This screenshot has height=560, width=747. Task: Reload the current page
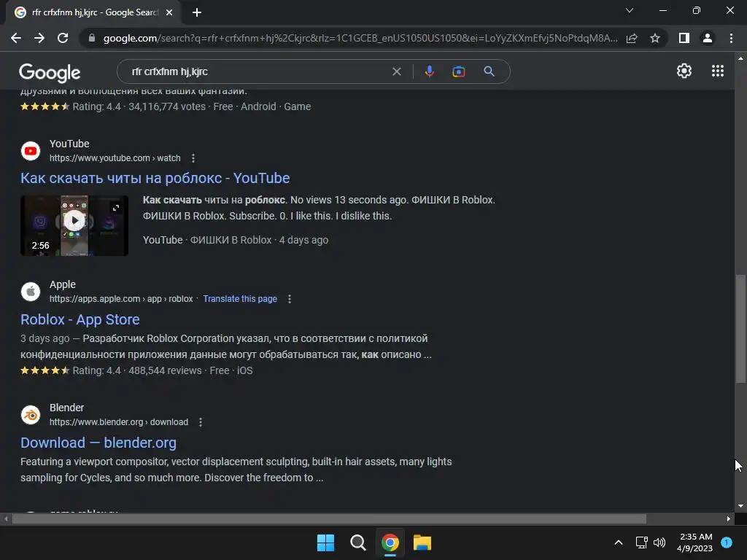pos(63,38)
